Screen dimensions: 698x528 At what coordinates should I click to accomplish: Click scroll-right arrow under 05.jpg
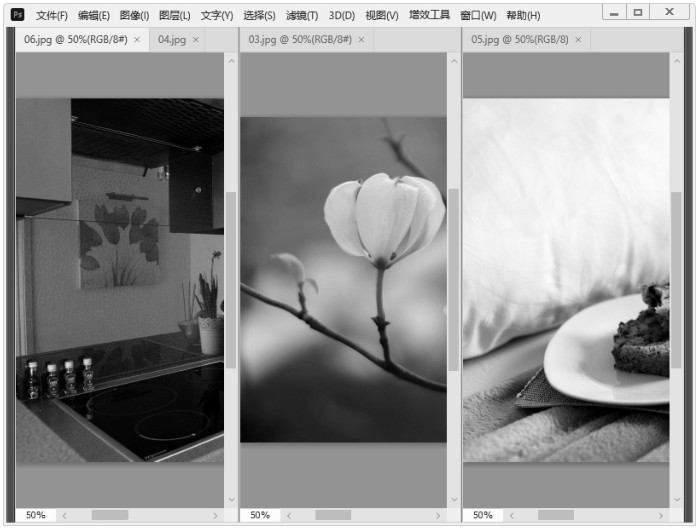pos(661,516)
